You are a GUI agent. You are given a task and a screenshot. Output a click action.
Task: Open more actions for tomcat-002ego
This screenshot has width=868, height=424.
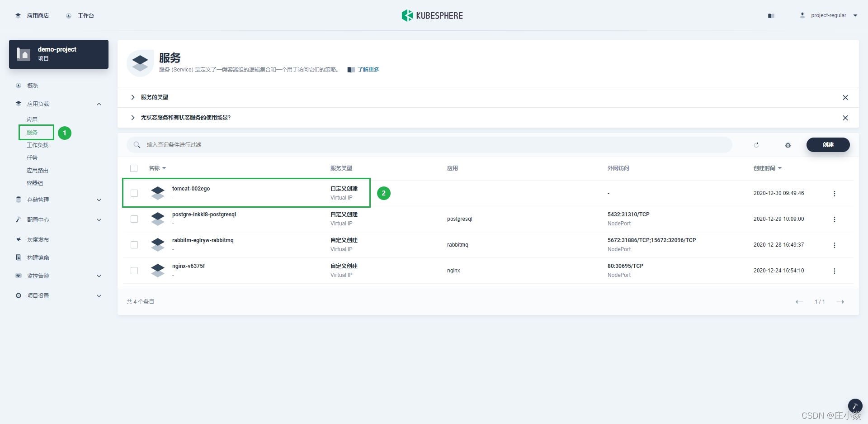tap(835, 194)
